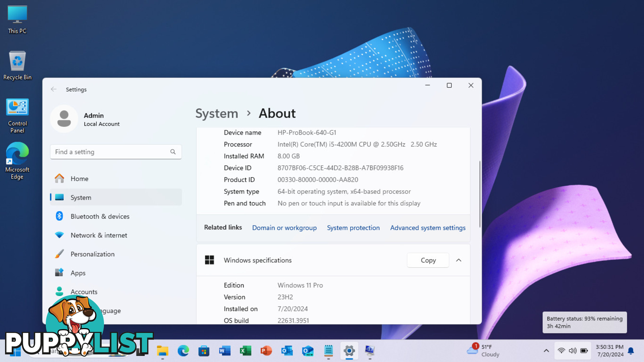Collapse the Windows specifications section
Viewport: 644px width, 362px height.
pos(459,260)
